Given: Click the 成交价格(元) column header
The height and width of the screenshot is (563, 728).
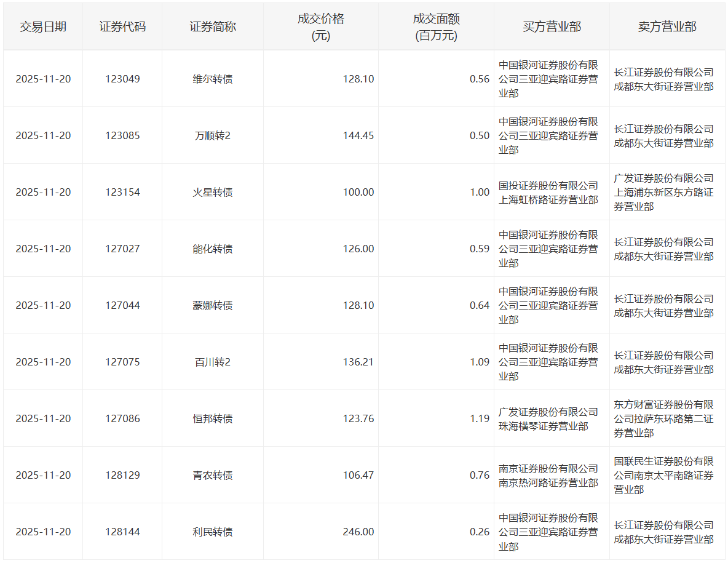Looking at the screenshot, I should tap(320, 27).
